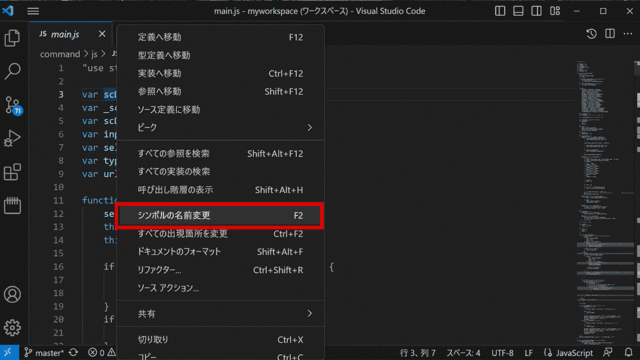This screenshot has height=360, width=640.
Task: Click line number 11 in gutter
Action: (58, 200)
